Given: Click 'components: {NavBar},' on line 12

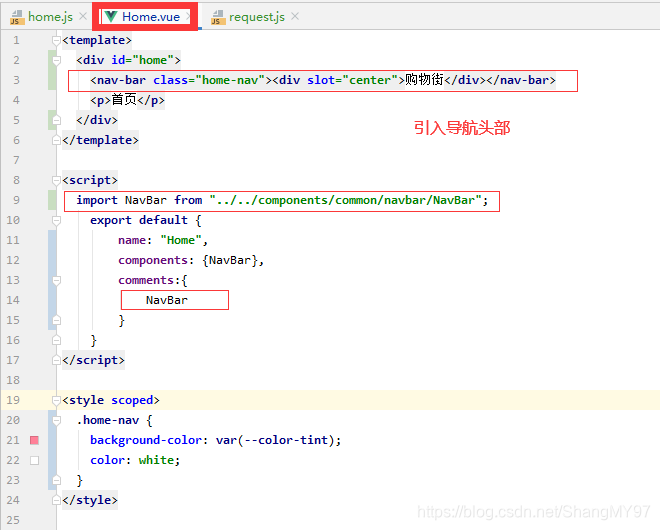Looking at the screenshot, I should click(191, 261).
